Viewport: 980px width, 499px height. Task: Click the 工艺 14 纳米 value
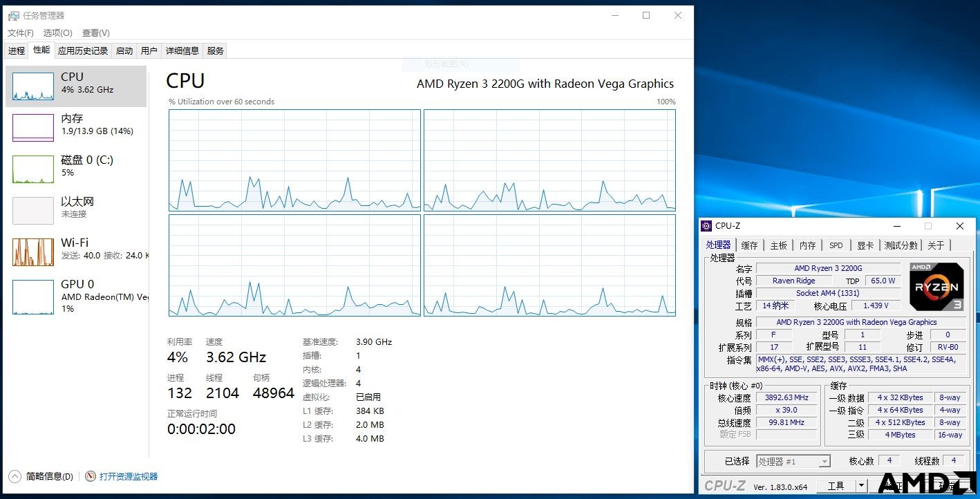775,305
